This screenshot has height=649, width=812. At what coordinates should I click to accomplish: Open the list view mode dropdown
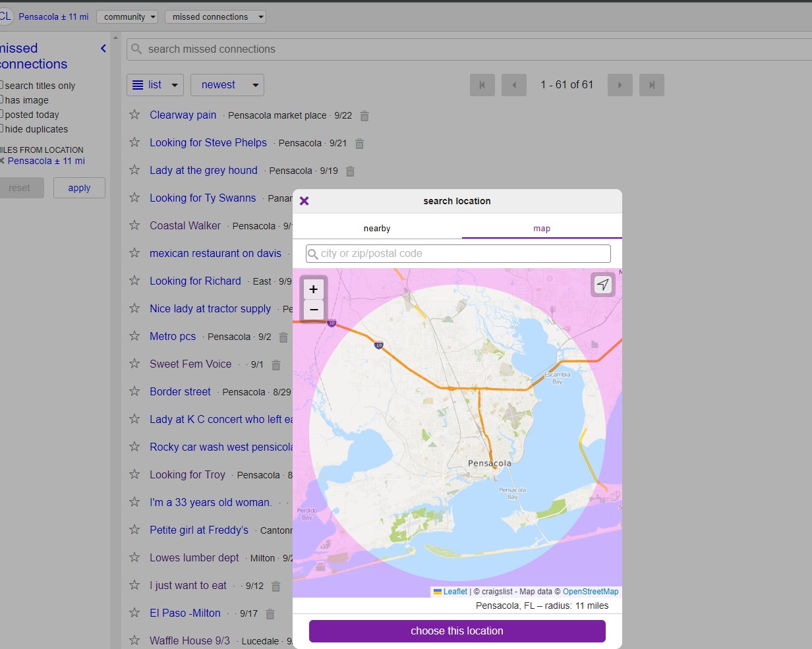[155, 85]
